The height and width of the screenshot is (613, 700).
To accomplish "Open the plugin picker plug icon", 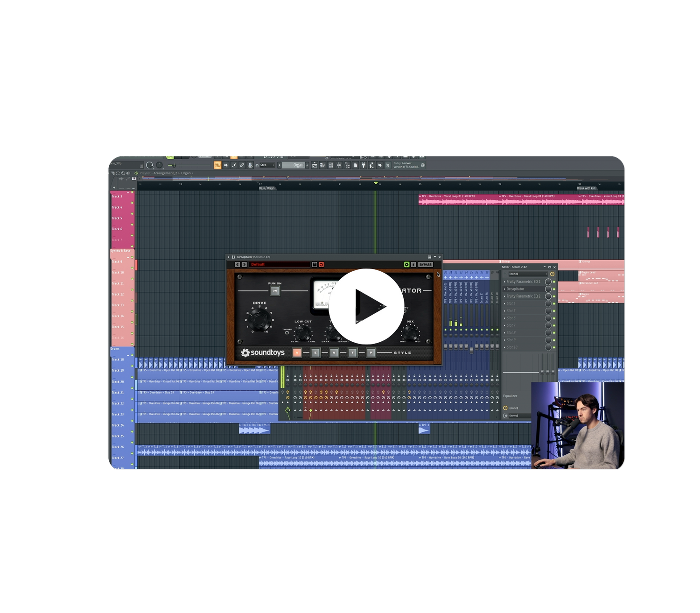I will pos(363,165).
